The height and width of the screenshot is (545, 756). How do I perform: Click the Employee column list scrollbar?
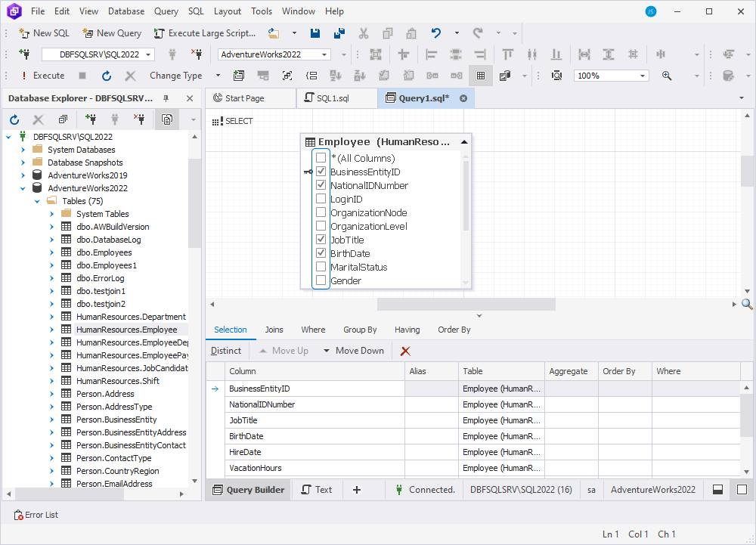coord(466,196)
